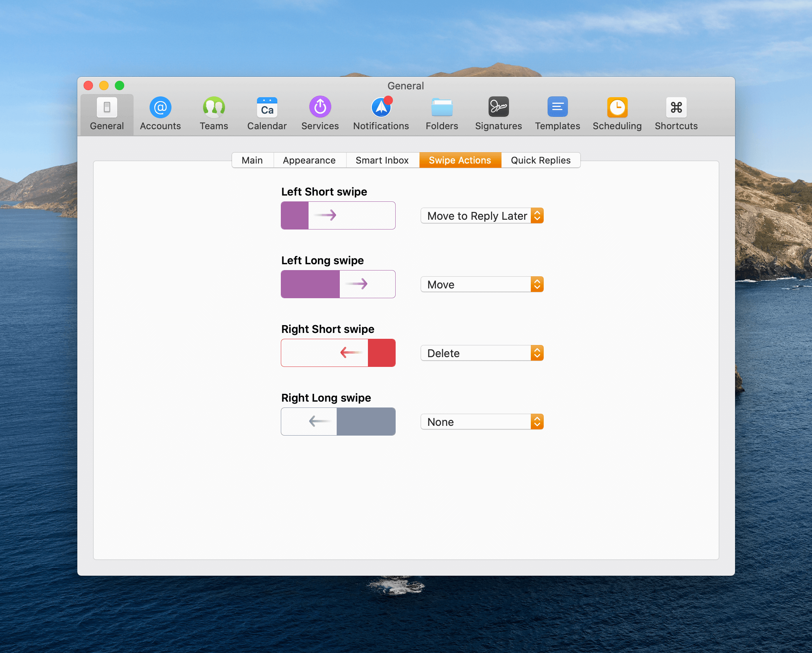The height and width of the screenshot is (653, 812).
Task: Open the Teams preferences icon
Action: coord(214,114)
